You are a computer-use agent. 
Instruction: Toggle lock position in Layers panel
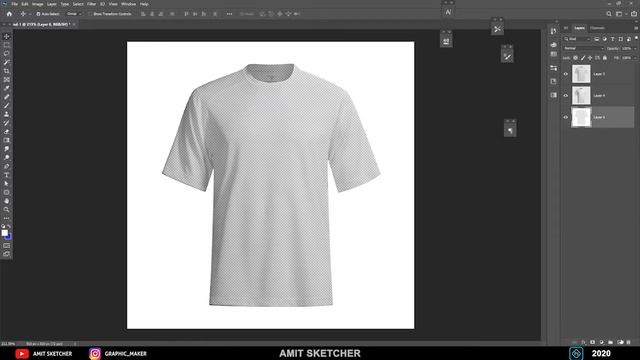(590, 58)
